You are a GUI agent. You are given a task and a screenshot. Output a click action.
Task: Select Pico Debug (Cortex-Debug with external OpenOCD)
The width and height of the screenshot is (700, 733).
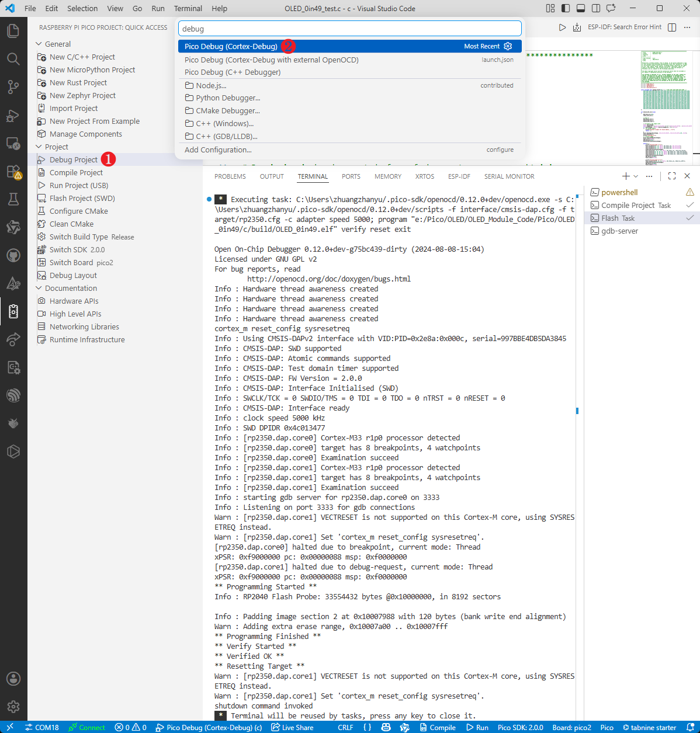click(349, 60)
